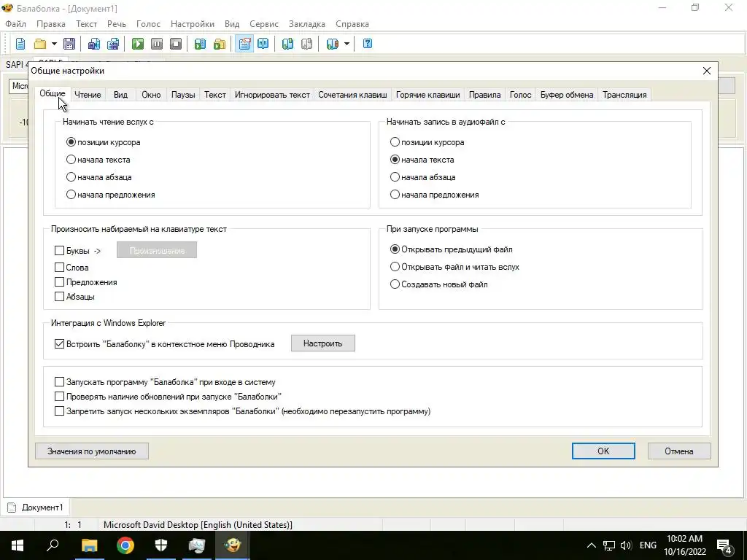Screen dimensions: 747x560
Task: Open the Сервис menu
Action: pyautogui.click(x=263, y=24)
